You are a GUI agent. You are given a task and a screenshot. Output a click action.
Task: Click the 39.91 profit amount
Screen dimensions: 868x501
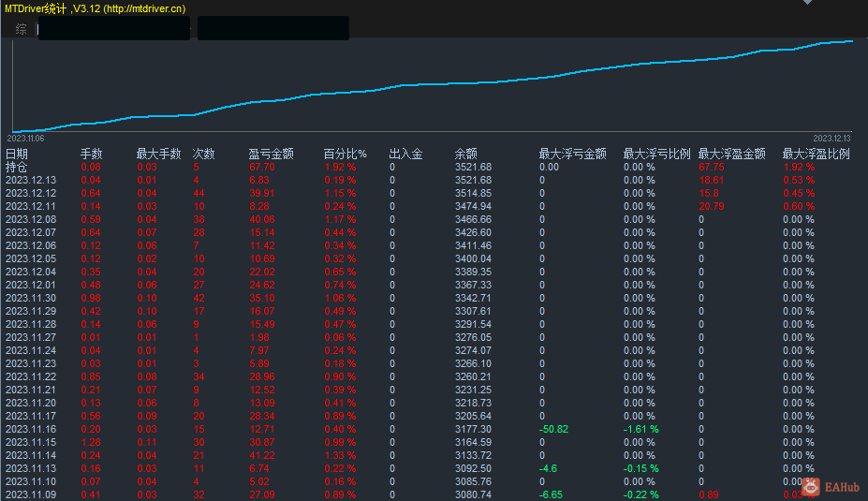[x=262, y=193]
